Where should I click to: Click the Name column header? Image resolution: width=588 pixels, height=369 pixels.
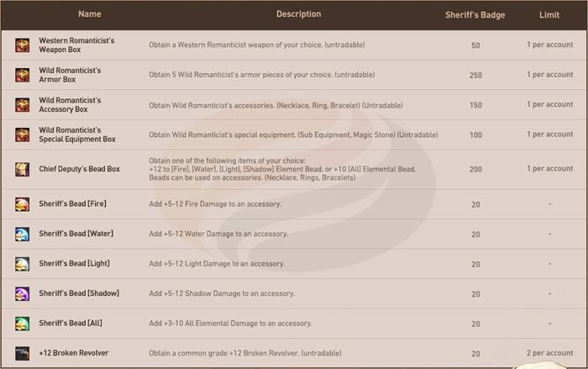(x=89, y=14)
